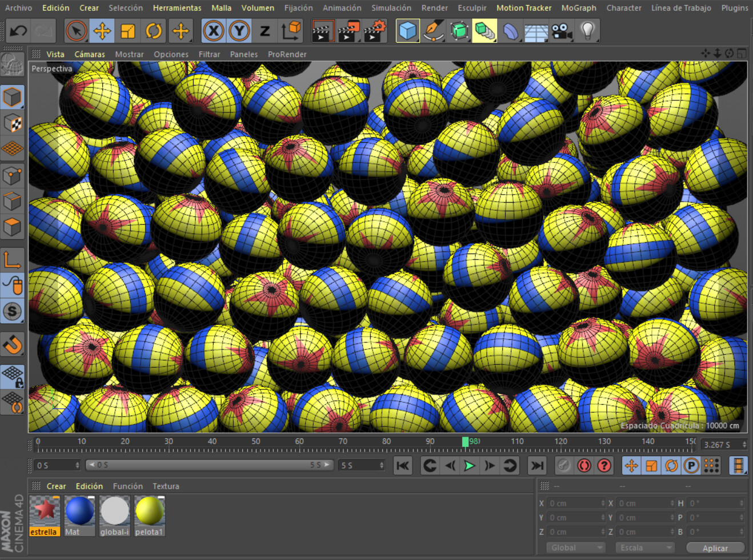This screenshot has width=753, height=560.
Task: Open the Global coordinate system dropdown
Action: [x=575, y=547]
